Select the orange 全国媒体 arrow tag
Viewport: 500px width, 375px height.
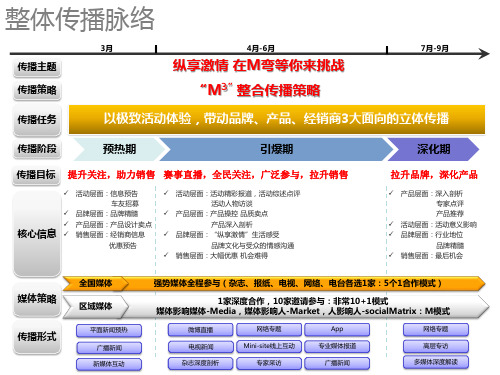pyautogui.click(x=96, y=283)
